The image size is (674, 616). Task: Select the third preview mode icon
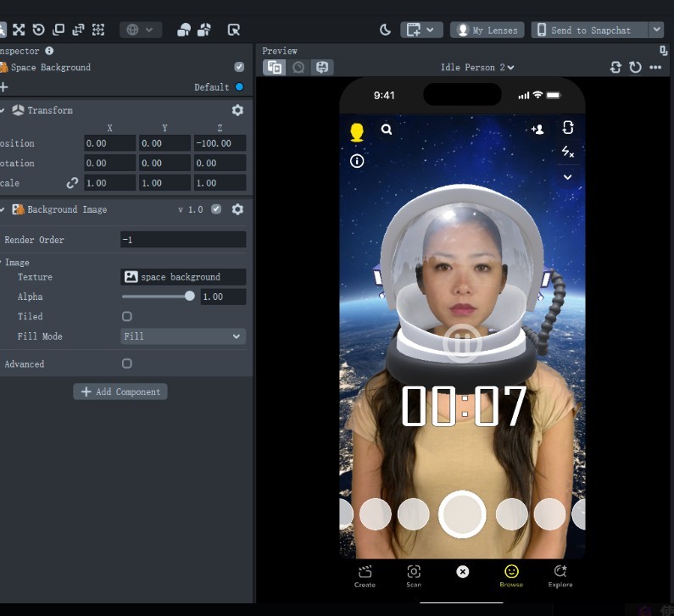tap(322, 68)
